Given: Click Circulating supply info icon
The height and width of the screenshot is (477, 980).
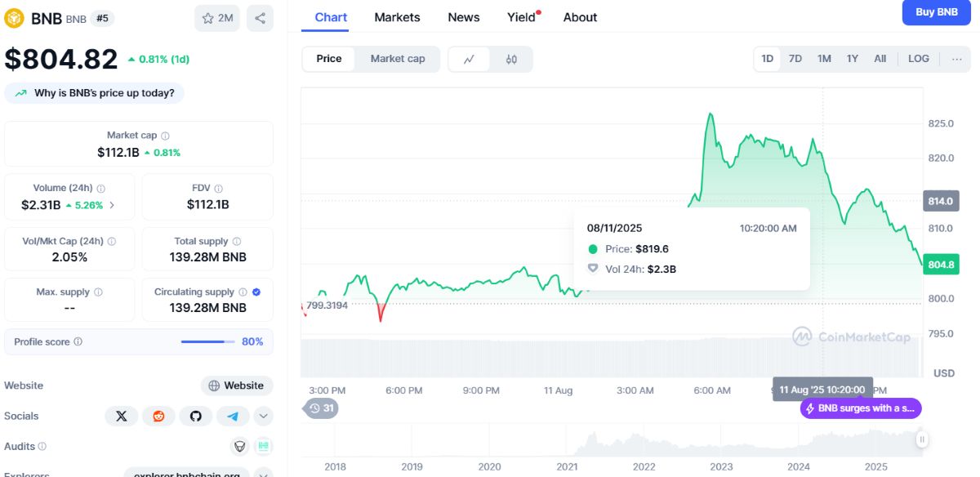Looking at the screenshot, I should click(x=243, y=292).
